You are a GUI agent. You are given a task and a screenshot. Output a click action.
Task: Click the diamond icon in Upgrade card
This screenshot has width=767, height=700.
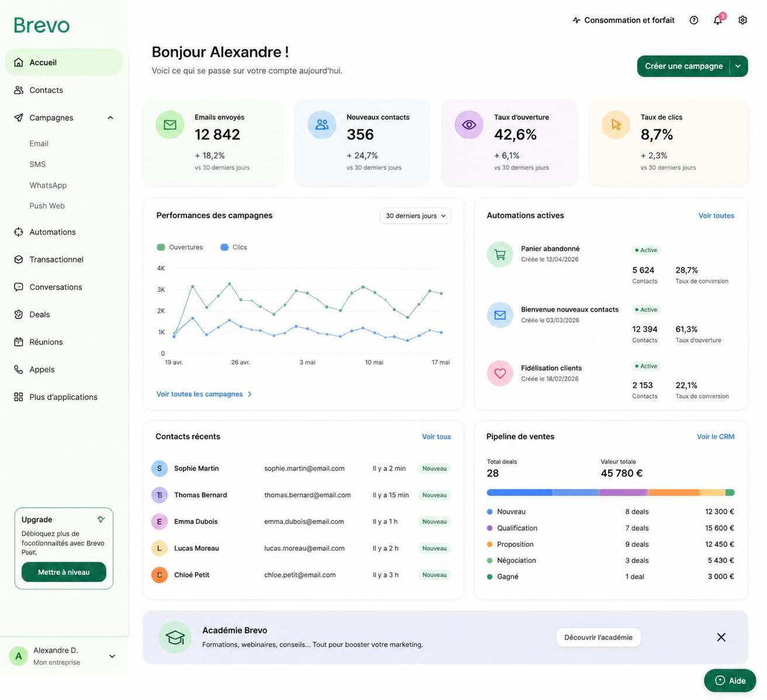click(x=101, y=519)
